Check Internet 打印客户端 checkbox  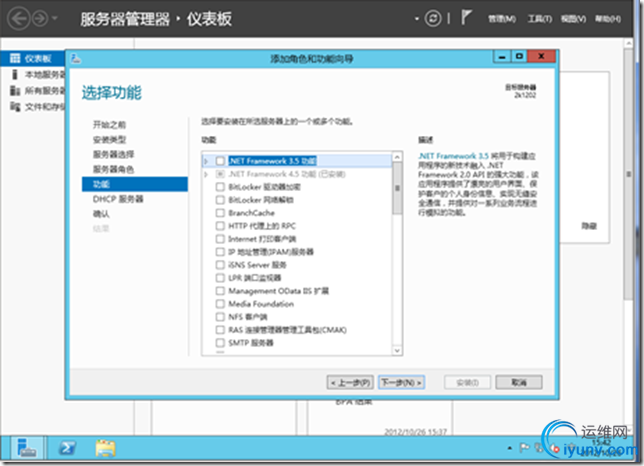pyautogui.click(x=220, y=239)
